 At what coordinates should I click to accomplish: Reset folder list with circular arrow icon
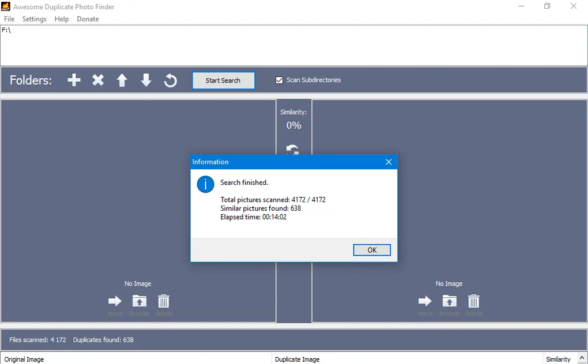[x=170, y=81]
